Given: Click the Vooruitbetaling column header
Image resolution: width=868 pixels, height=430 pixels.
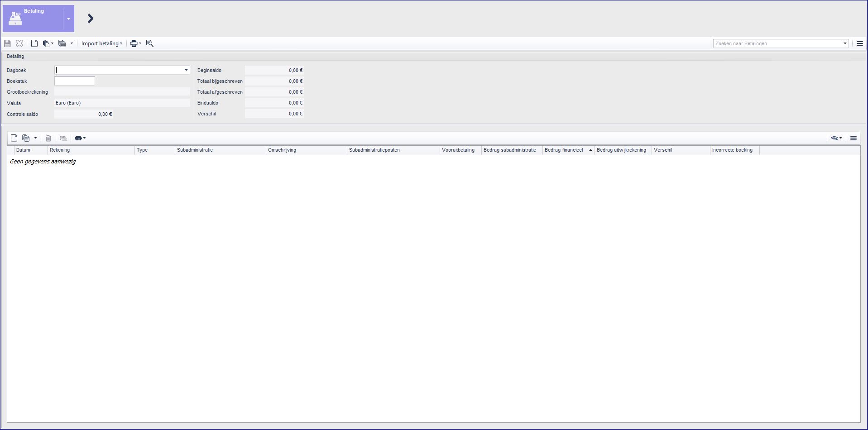Looking at the screenshot, I should [460, 150].
